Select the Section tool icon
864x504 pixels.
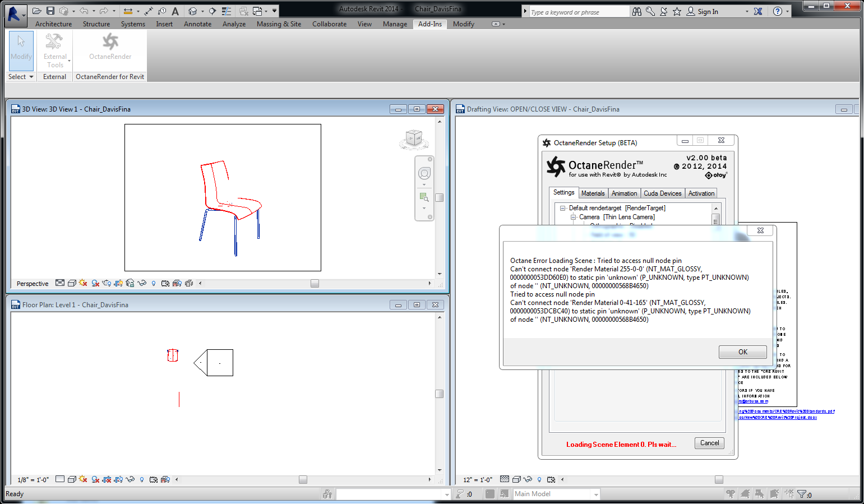pyautogui.click(x=212, y=11)
